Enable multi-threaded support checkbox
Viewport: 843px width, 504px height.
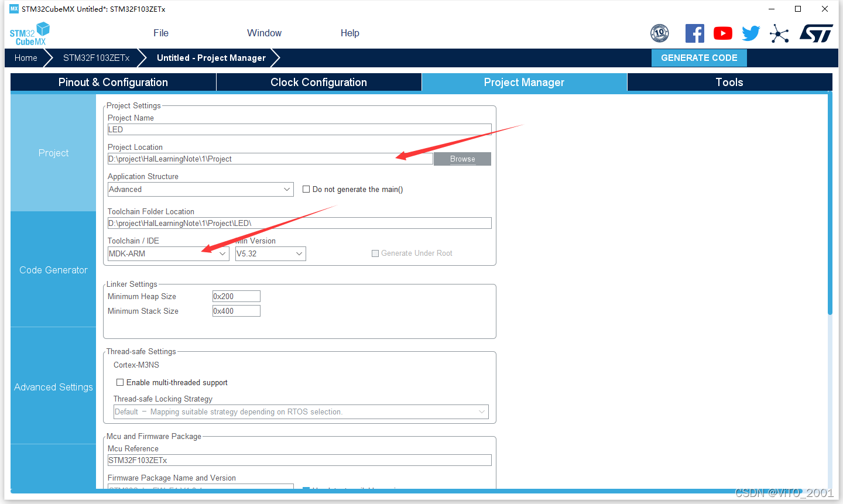120,382
